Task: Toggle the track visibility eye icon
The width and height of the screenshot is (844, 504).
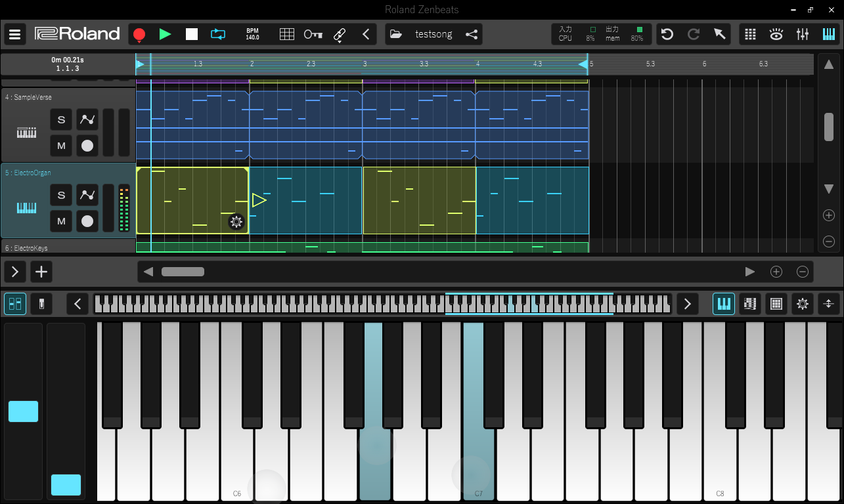Action: (x=776, y=34)
